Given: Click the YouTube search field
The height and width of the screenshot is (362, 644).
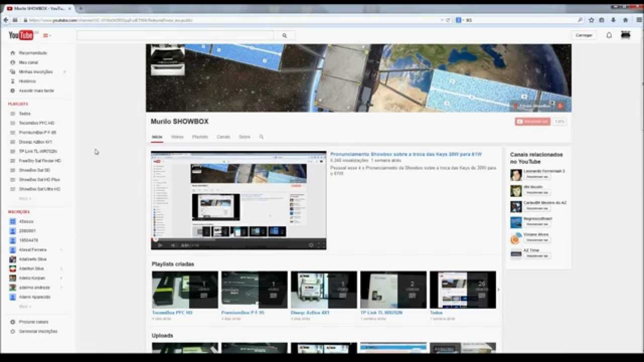Looking at the screenshot, I should pyautogui.click(x=175, y=36).
